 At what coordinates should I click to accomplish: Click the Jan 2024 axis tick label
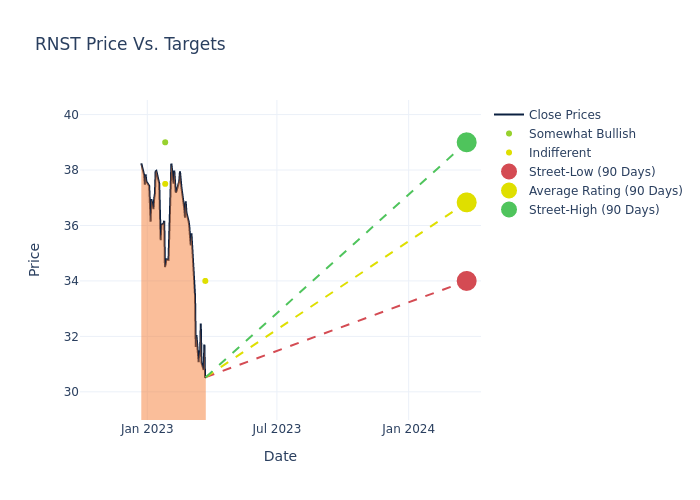[x=408, y=429]
